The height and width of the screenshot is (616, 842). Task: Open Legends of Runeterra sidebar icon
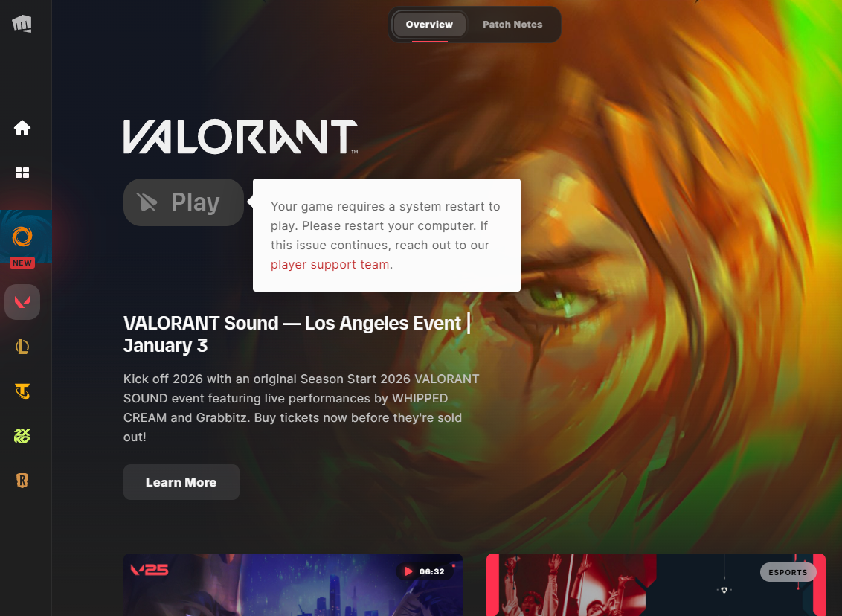22,481
